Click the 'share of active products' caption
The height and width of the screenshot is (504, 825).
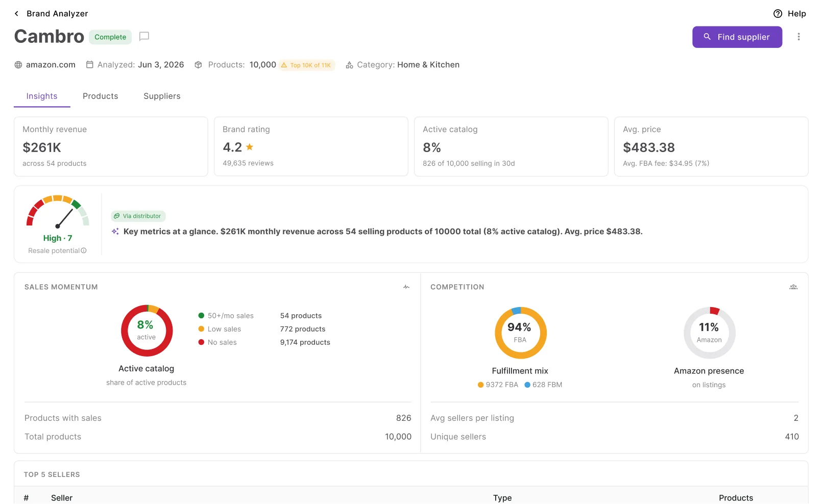tap(147, 383)
